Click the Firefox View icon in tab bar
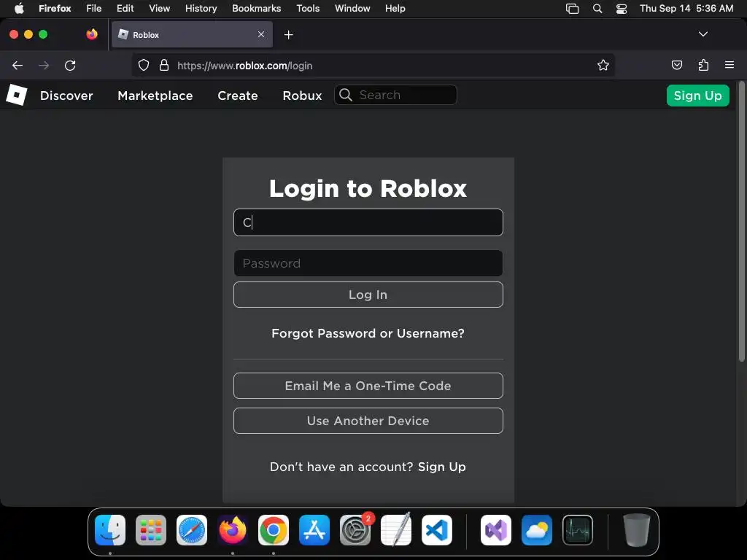 [92, 34]
